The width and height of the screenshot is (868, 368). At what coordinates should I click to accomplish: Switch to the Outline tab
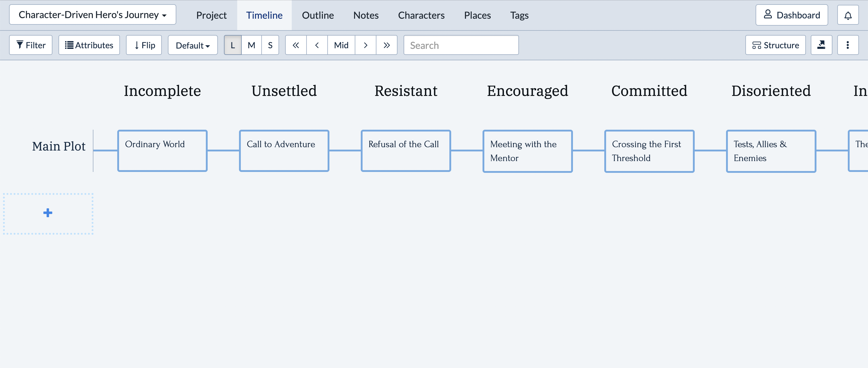(x=318, y=15)
